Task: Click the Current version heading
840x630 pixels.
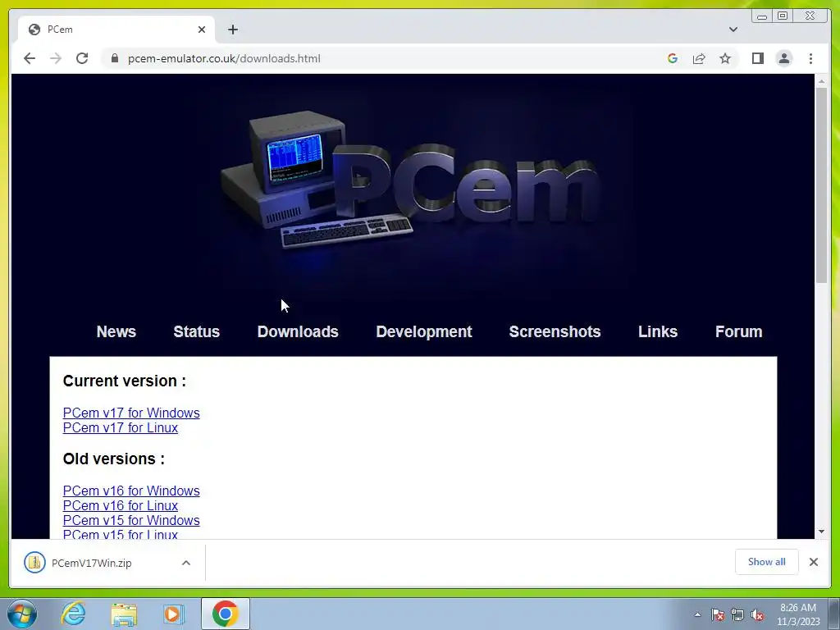Action: 125,381
